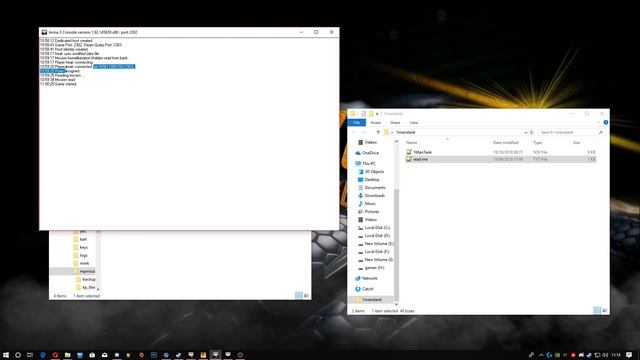Image resolution: width=640 pixels, height=360 pixels.
Task: Click the blue Help icon in File Explorer
Action: 606,122
